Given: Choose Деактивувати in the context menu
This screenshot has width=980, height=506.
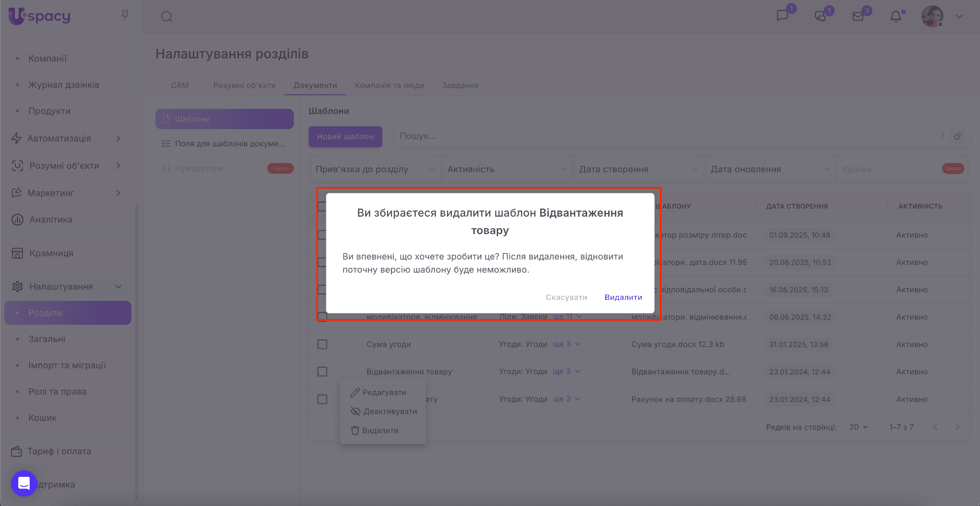Looking at the screenshot, I should 383,411.
